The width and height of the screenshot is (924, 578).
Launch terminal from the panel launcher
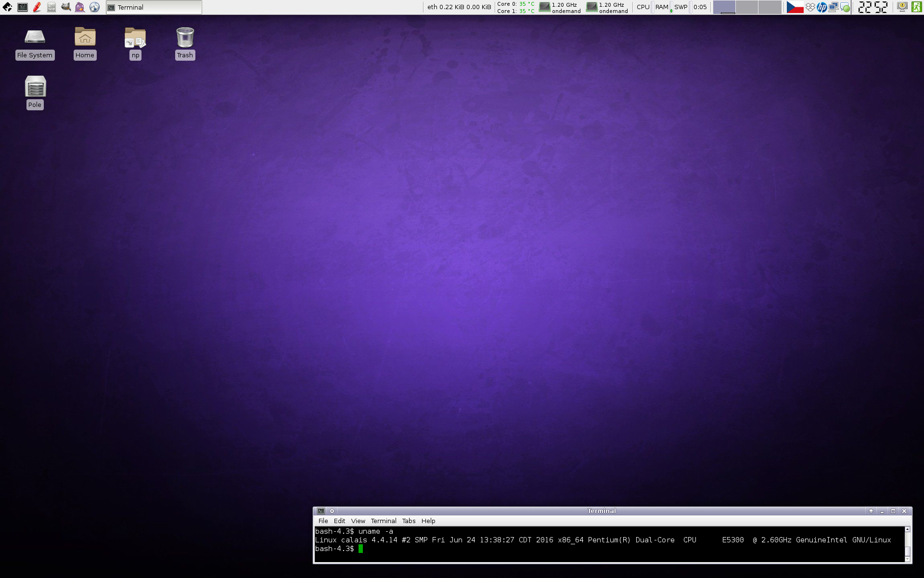point(22,7)
